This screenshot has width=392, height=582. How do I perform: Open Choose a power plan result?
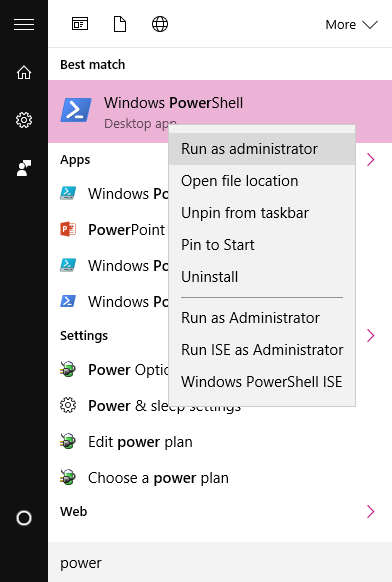coord(158,478)
